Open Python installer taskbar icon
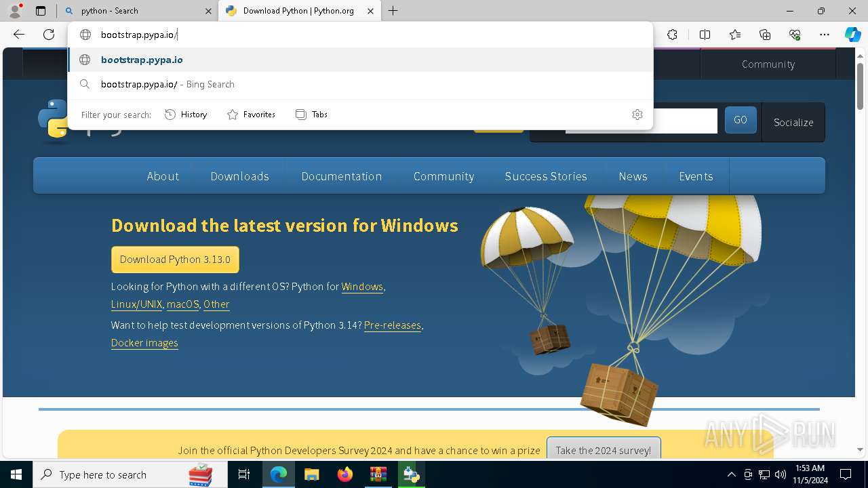This screenshot has width=868, height=488. [x=411, y=474]
